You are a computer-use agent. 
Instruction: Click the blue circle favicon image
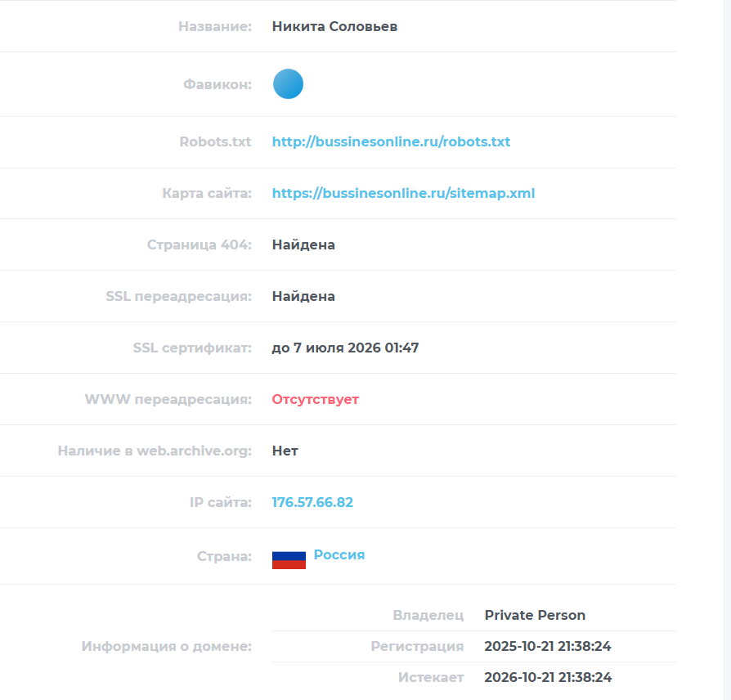(x=288, y=84)
